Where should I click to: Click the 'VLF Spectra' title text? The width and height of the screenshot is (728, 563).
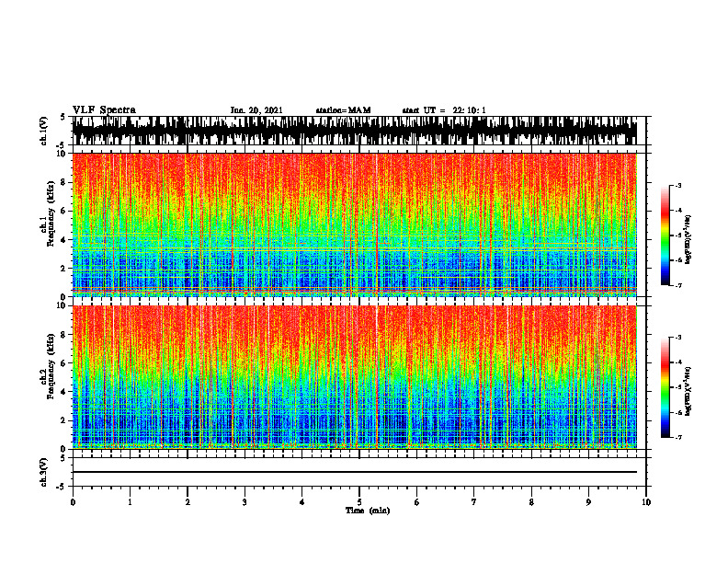click(104, 110)
